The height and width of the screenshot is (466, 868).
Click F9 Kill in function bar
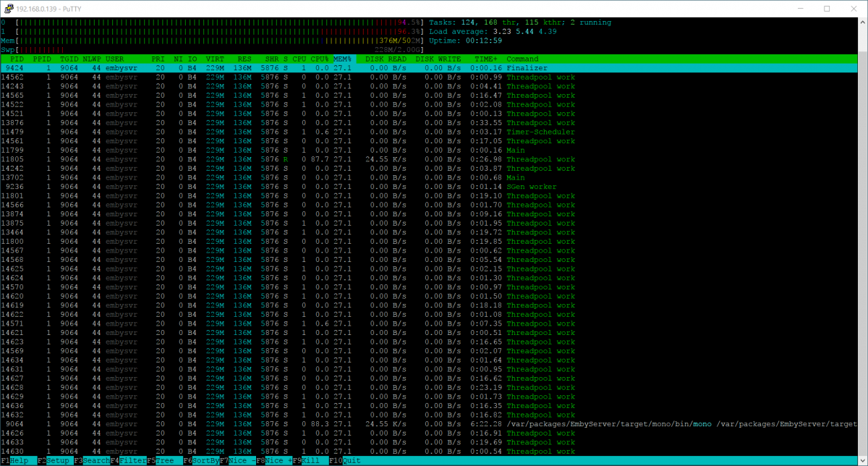coord(311,460)
